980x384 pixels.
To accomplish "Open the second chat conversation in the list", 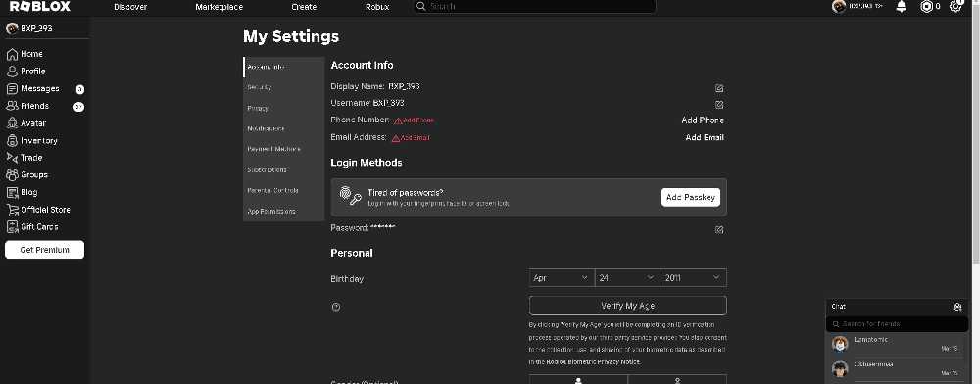I will click(x=897, y=368).
